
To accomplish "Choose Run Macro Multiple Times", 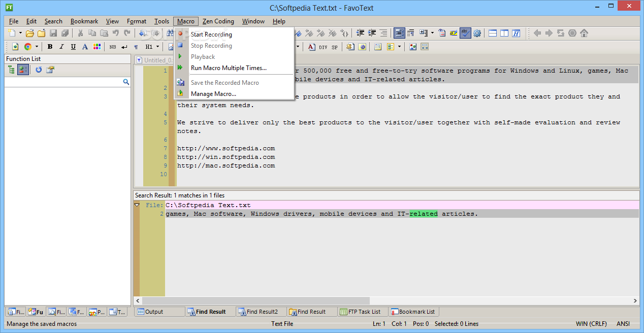I will tap(229, 68).
